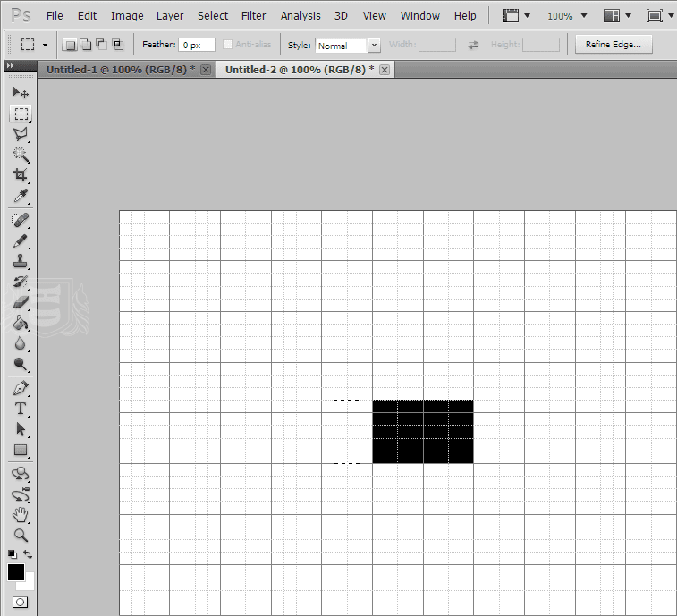Activate the Zoom tool in toolbox
This screenshot has width=677, height=616.
point(20,536)
